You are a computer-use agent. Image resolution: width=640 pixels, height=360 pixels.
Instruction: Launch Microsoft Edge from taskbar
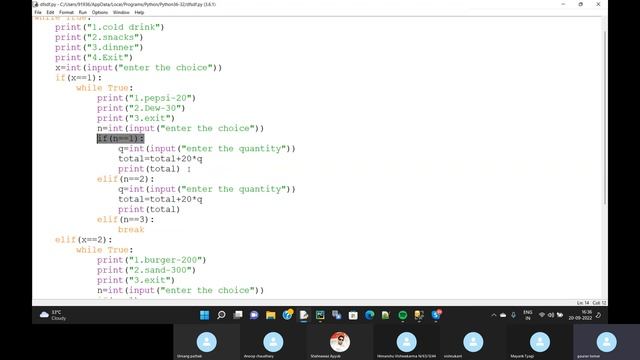point(369,315)
